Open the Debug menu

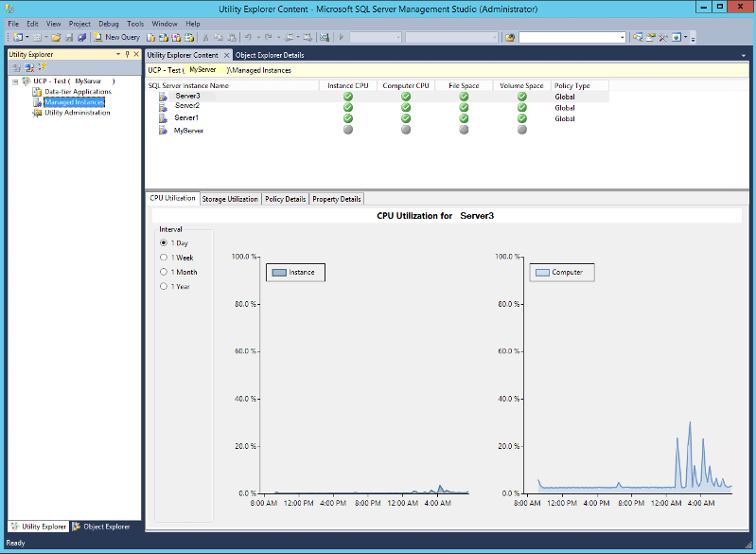pyautogui.click(x=109, y=24)
